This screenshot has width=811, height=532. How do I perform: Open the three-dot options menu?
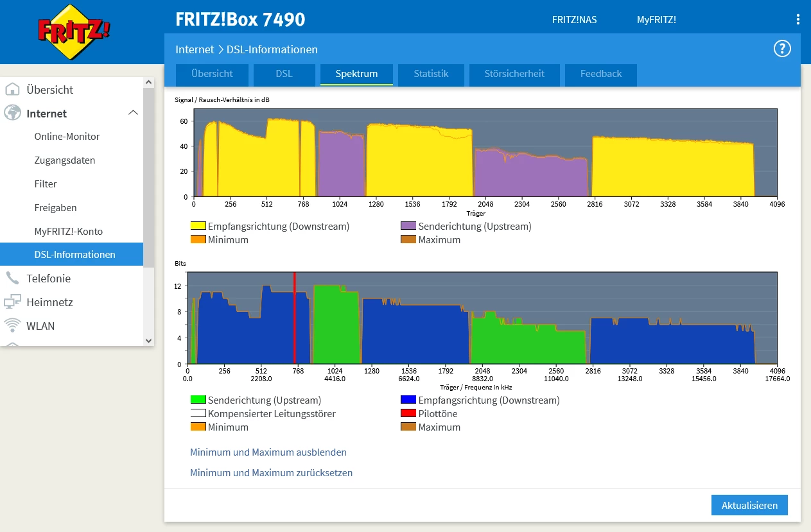(x=798, y=20)
